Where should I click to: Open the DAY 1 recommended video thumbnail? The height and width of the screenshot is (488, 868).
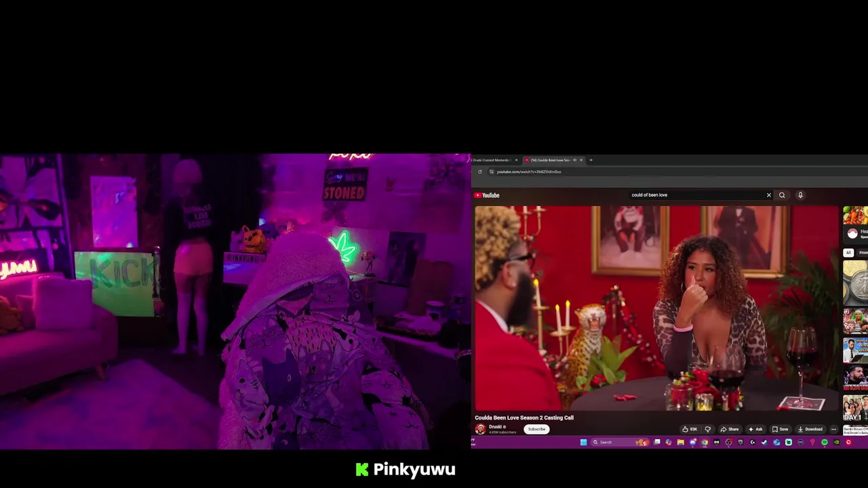click(856, 408)
